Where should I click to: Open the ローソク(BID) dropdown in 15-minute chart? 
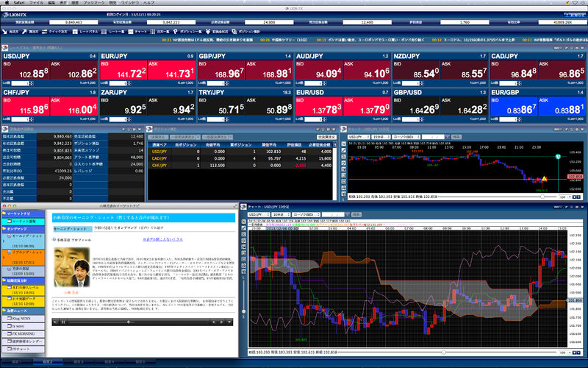tap(406, 137)
